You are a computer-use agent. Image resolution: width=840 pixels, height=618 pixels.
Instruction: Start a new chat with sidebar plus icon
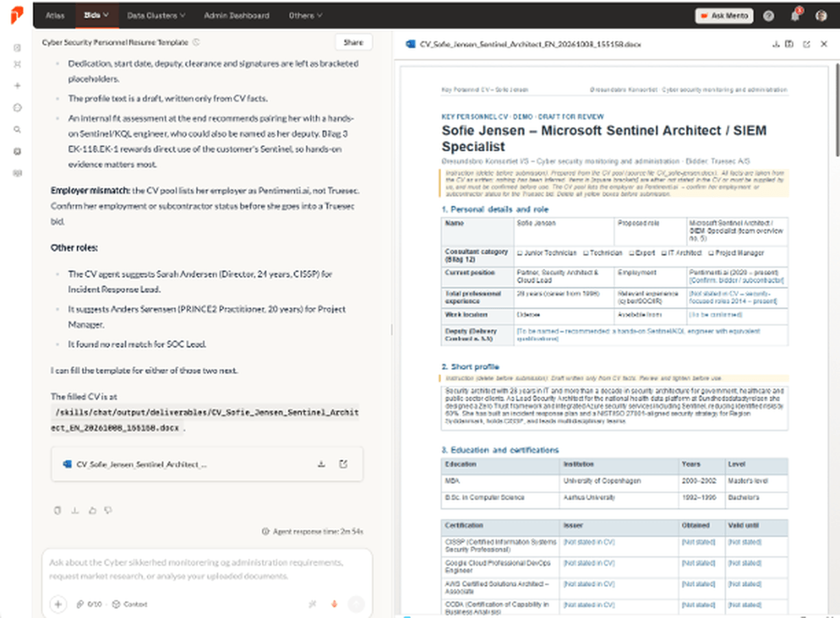(x=17, y=86)
